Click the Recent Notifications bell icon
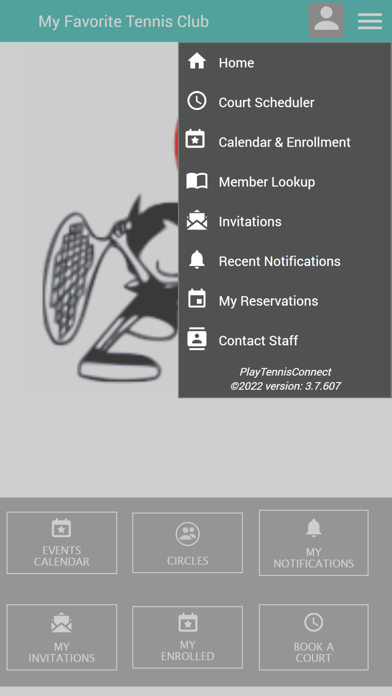Viewport: 392px width, 696px height. [x=197, y=260]
